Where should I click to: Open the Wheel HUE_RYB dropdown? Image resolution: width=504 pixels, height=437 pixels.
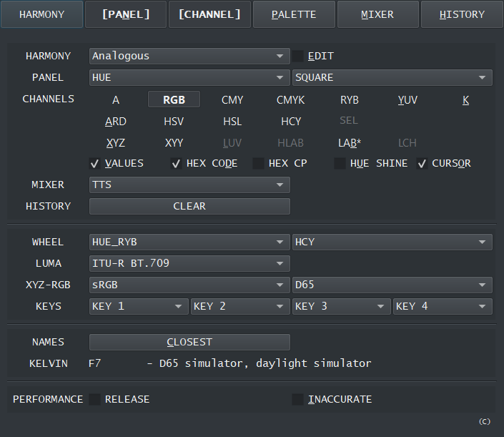pos(189,242)
